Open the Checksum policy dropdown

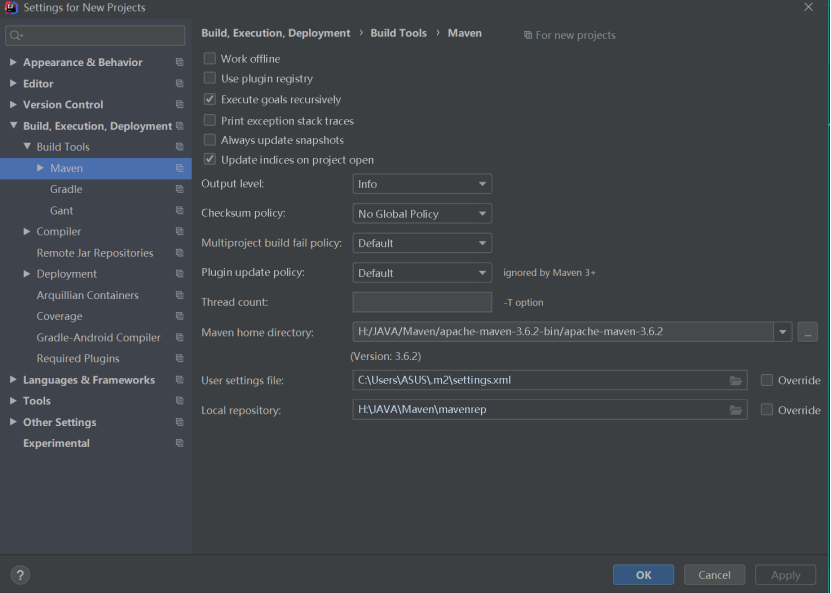[x=422, y=214]
